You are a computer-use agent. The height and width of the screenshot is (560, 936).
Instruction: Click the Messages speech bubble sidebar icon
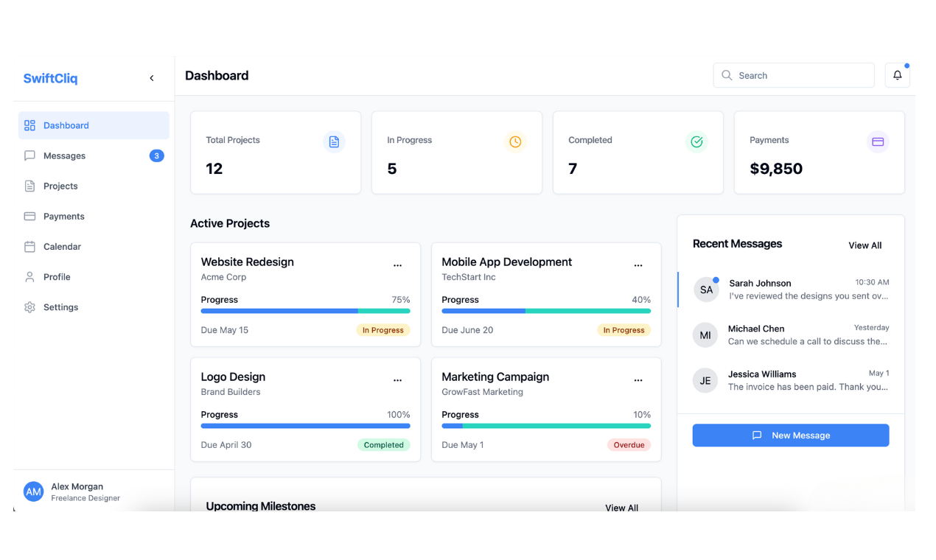[29, 155]
